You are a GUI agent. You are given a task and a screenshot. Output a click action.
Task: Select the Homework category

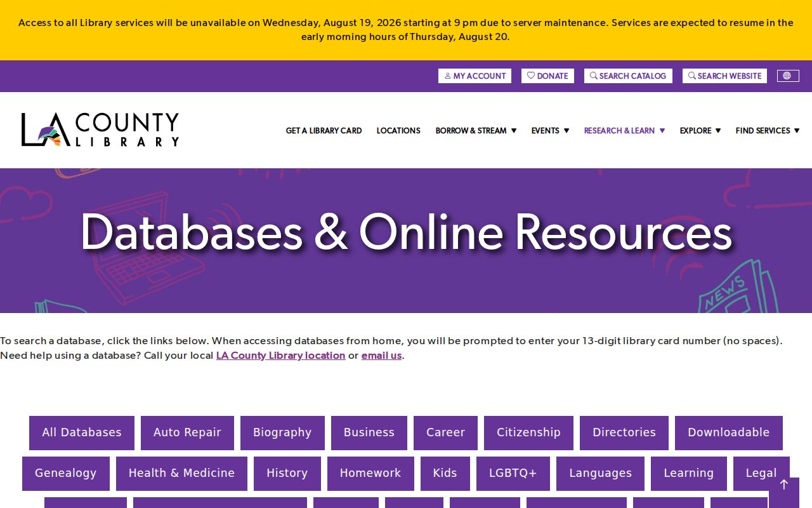[x=370, y=474]
